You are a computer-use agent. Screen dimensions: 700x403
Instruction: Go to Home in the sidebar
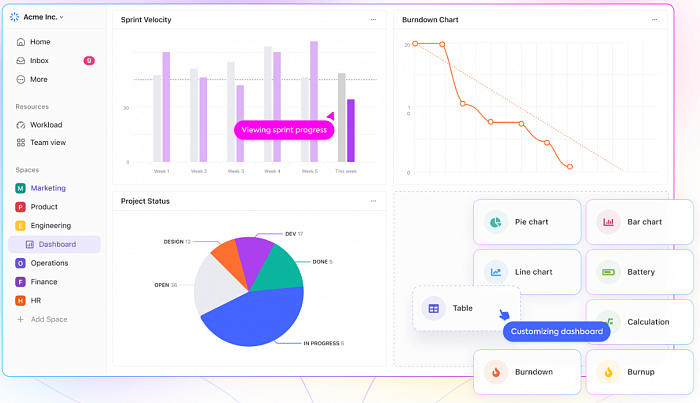tap(40, 42)
